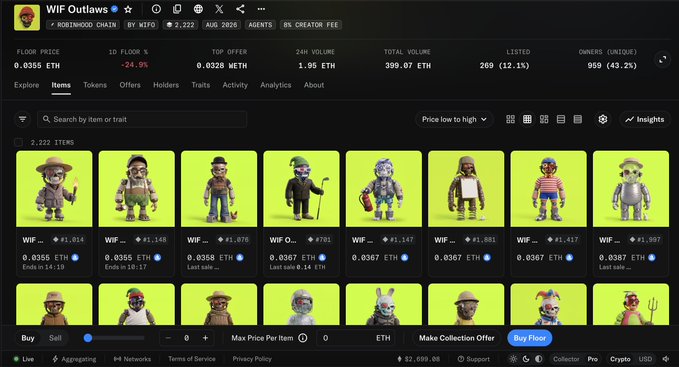679x367 pixels.
Task: Click the Buy Floor button
Action: 530,338
